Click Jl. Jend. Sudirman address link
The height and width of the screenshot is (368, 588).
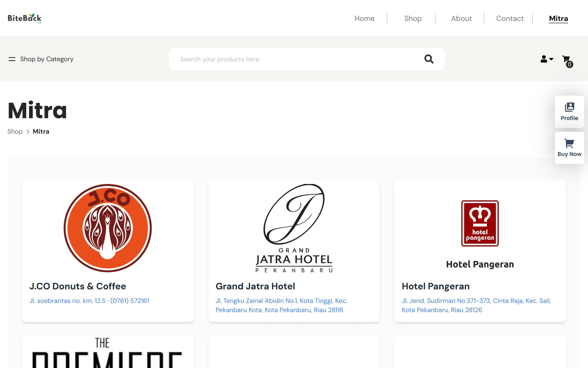[476, 305]
